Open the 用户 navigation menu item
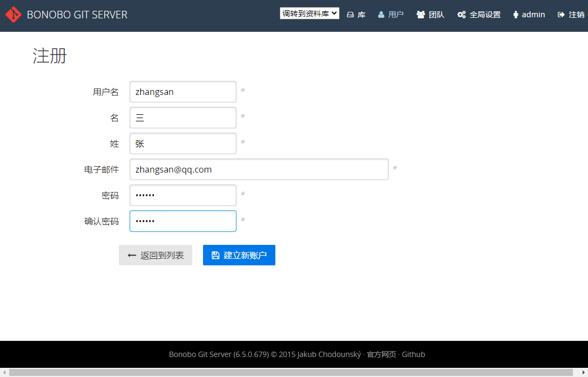This screenshot has width=588, height=377. click(x=390, y=15)
